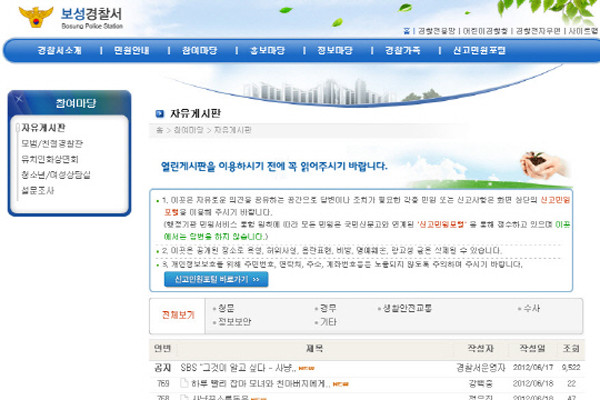600x400 pixels.
Task: Open the 신고민원포털 main menu
Action: 479,51
